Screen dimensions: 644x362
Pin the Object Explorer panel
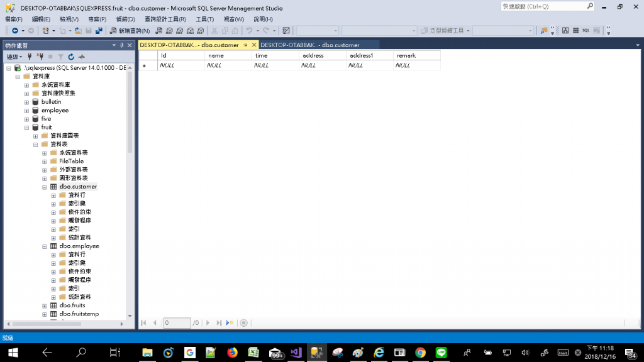(121, 45)
